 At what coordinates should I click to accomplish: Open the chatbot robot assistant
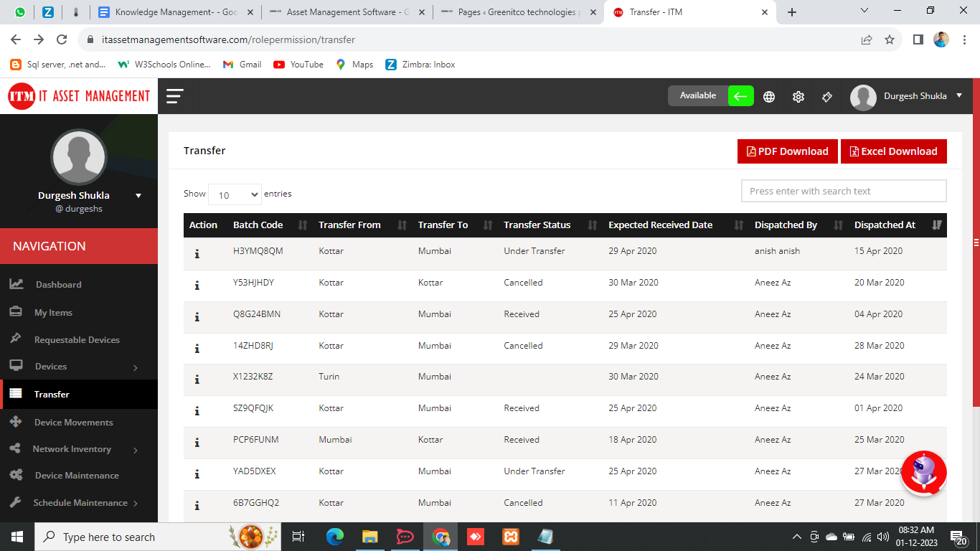pos(924,474)
